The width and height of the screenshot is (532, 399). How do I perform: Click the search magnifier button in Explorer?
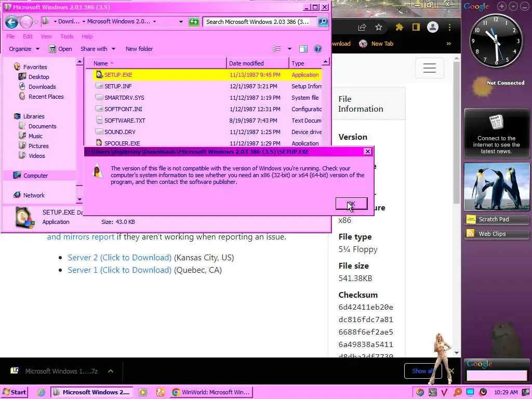[x=323, y=22]
